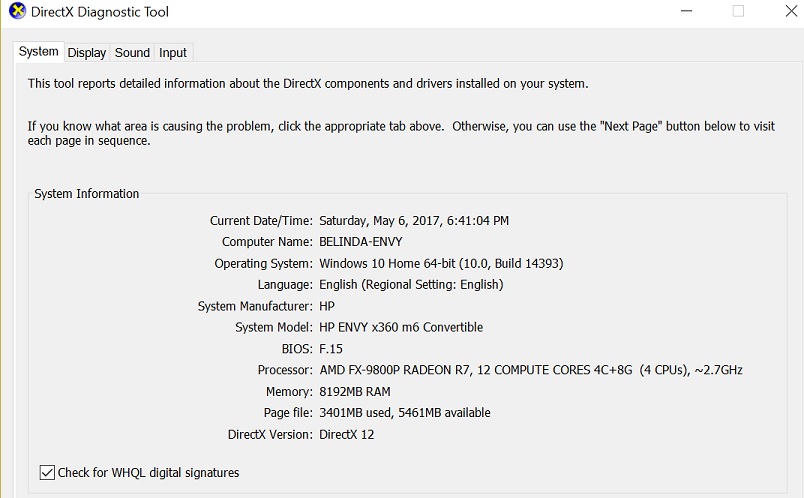Maximize the DirectX Diagnostic Tool window
This screenshot has height=498, width=804.
738,11
